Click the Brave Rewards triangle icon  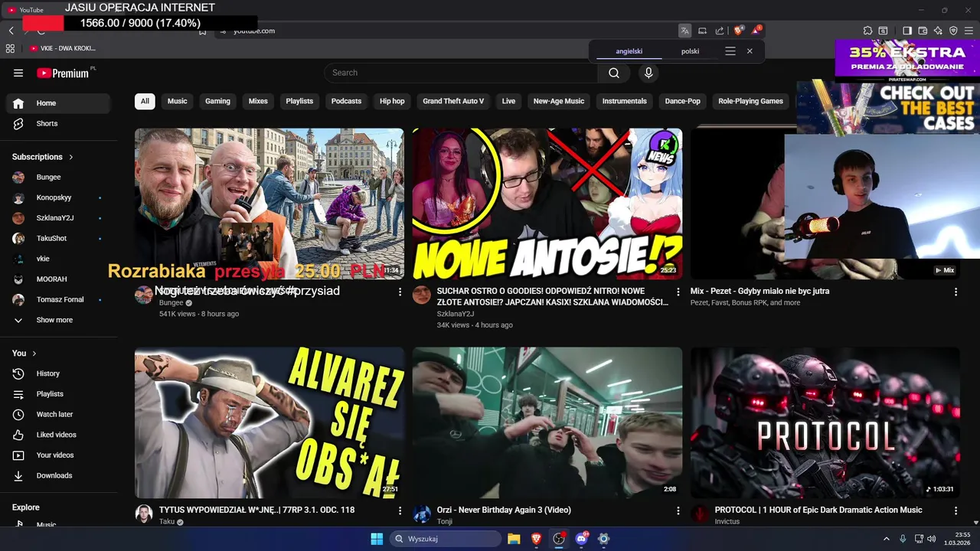756,31
